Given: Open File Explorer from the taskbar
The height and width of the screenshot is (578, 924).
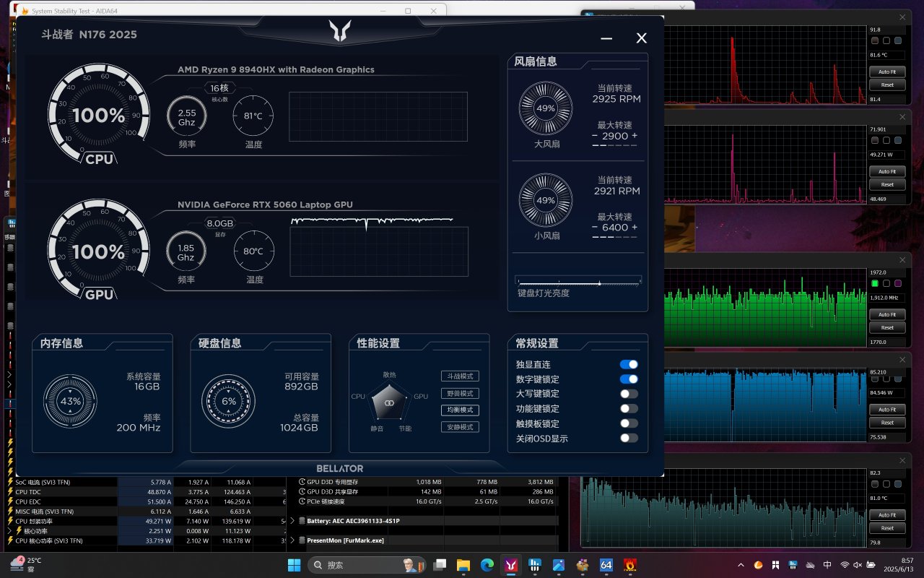Looking at the screenshot, I should [463, 565].
